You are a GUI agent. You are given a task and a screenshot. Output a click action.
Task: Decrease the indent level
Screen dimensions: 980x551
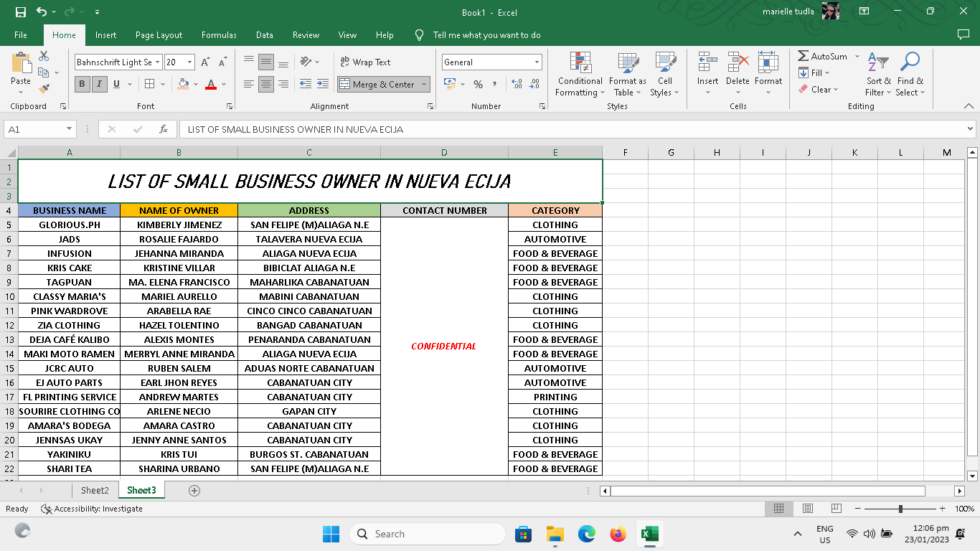[306, 84]
